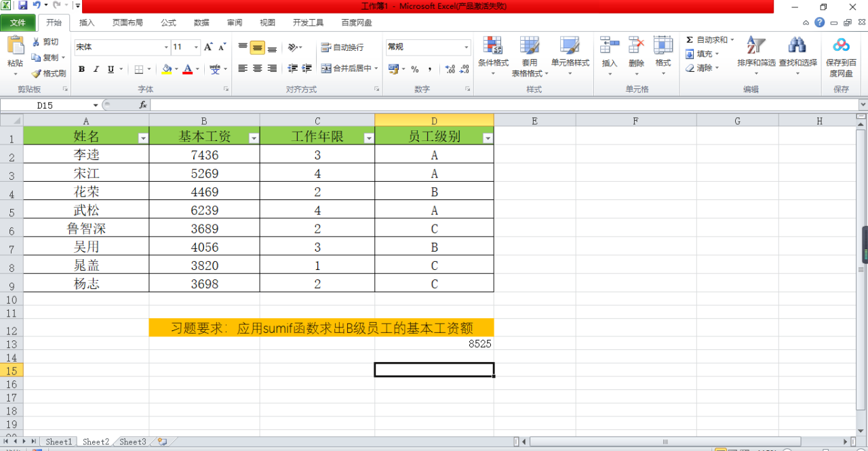Switch to the 公式 ribbon tab
Screen dimensions: 868x451
[x=168, y=22]
